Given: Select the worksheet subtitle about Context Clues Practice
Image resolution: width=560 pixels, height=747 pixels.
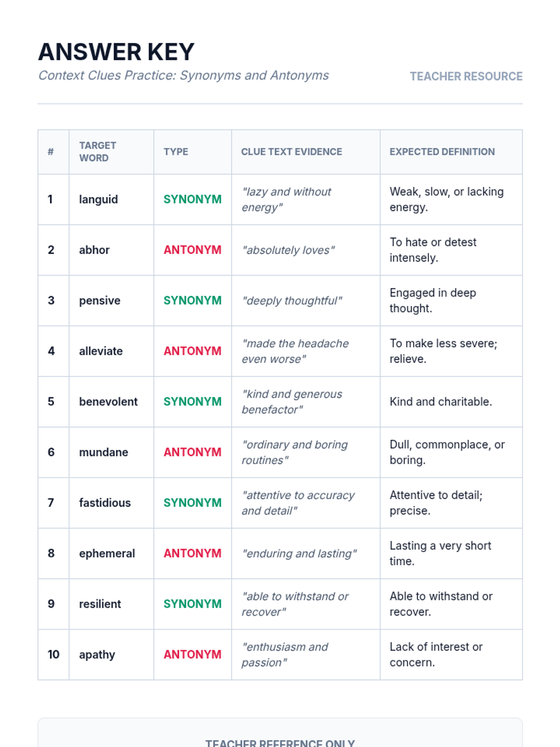Looking at the screenshot, I should tap(183, 76).
